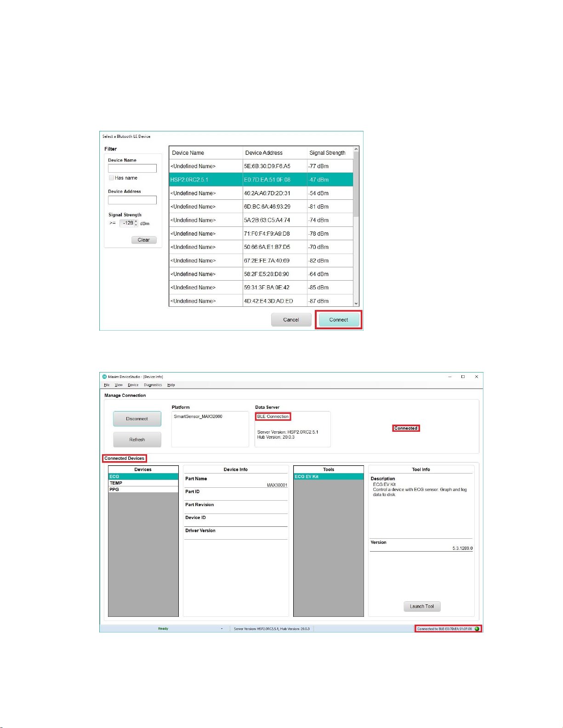Viewport: 563px width, 728px height.
Task: Cancel the Bluetooth LE device selection
Action: [291, 320]
